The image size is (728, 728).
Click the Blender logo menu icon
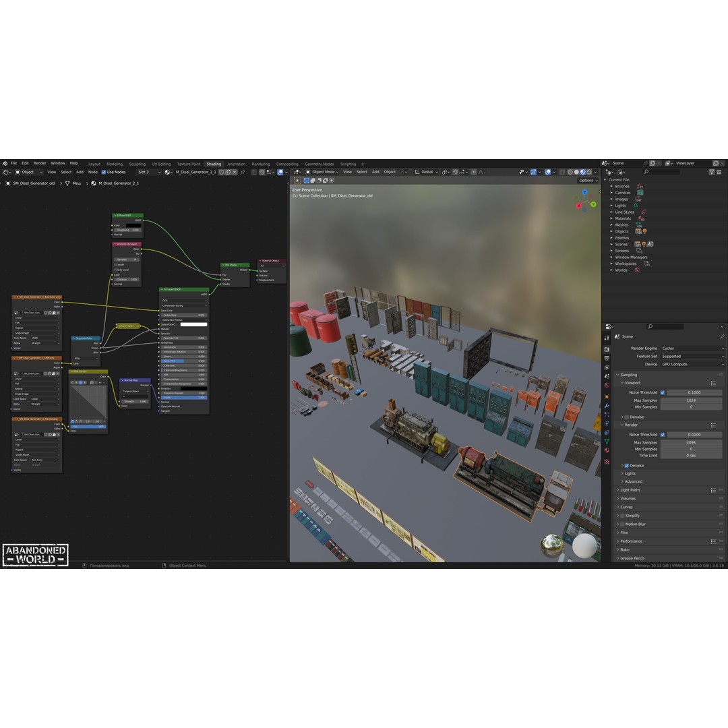(5, 163)
